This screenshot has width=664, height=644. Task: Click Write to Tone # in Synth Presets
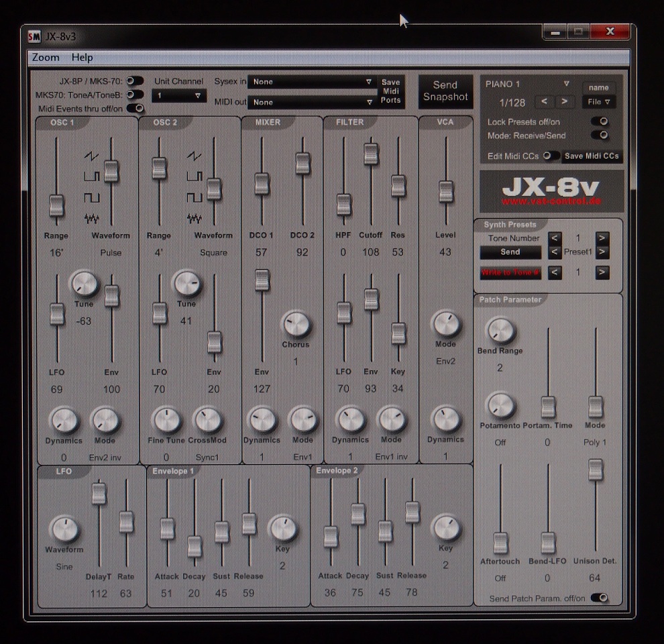coord(510,272)
